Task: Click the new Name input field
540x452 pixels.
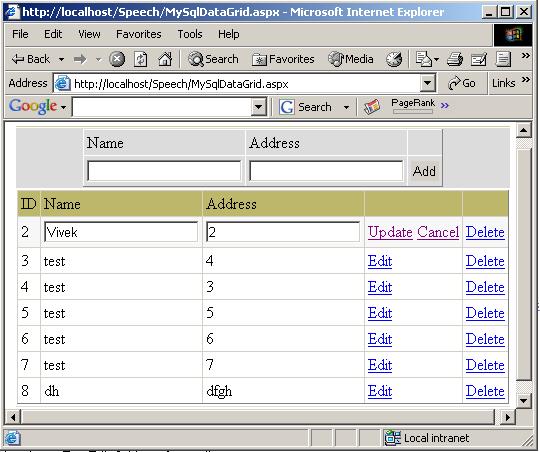Action: tap(164, 171)
